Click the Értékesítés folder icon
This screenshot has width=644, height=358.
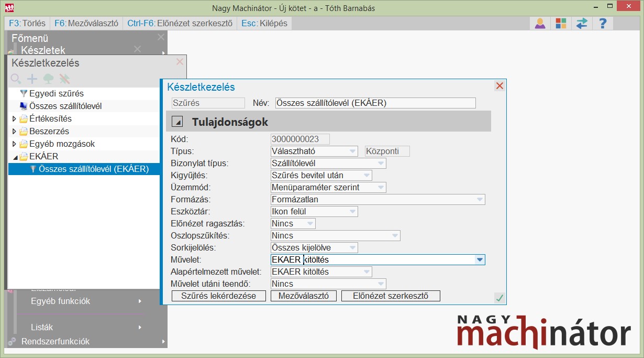(x=23, y=118)
